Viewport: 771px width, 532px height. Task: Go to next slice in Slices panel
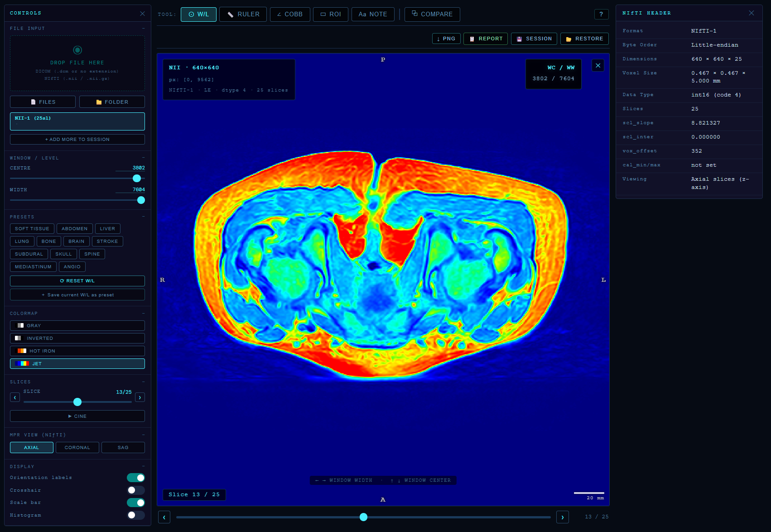pos(140,397)
